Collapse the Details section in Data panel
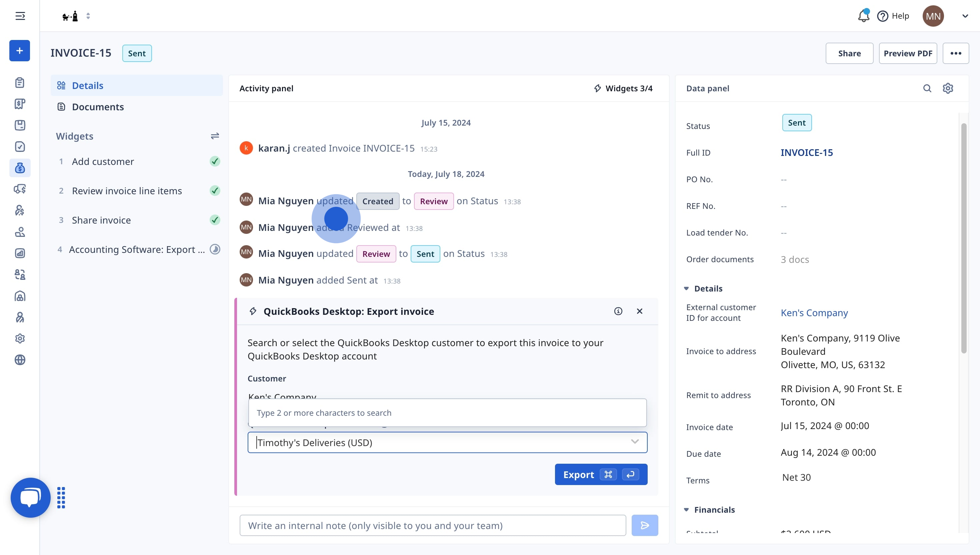Image resolution: width=980 pixels, height=555 pixels. [x=686, y=288]
